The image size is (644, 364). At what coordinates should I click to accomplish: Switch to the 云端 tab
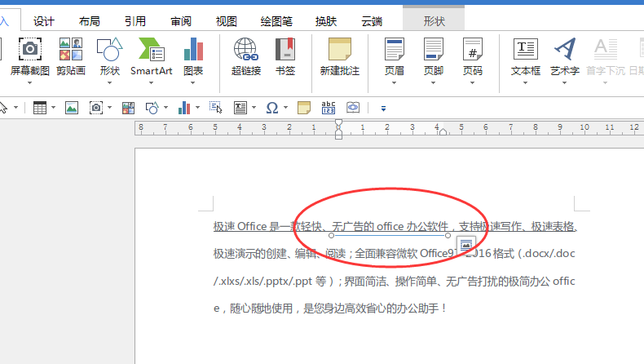click(372, 21)
